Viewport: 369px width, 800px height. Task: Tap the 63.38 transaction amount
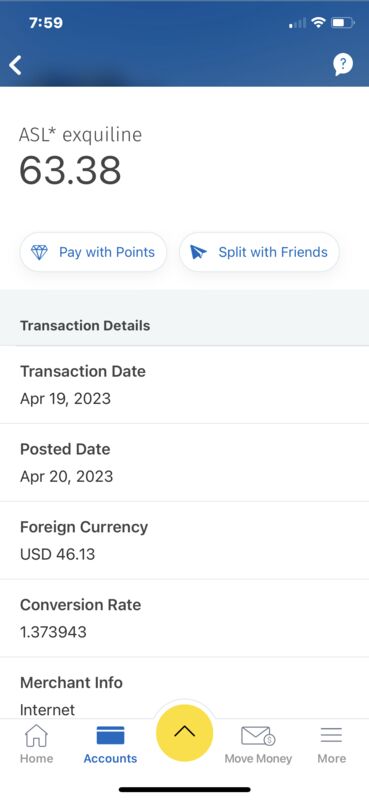click(x=70, y=170)
